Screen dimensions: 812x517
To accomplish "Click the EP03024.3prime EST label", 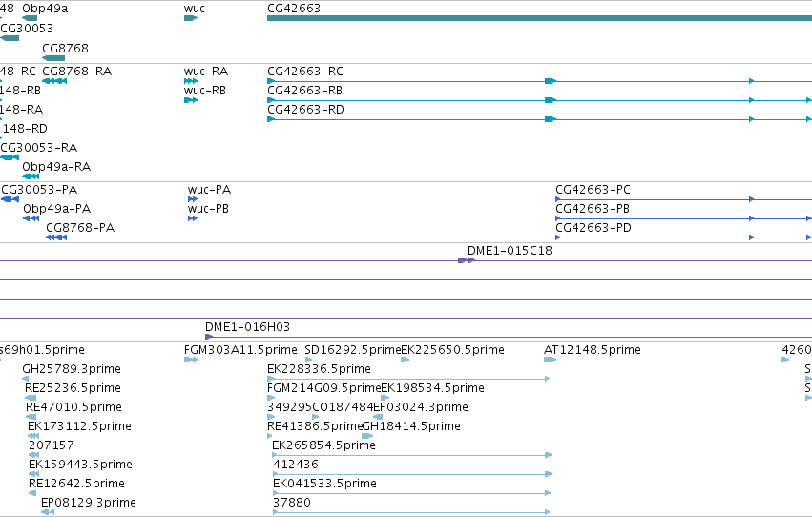I will (421, 407).
